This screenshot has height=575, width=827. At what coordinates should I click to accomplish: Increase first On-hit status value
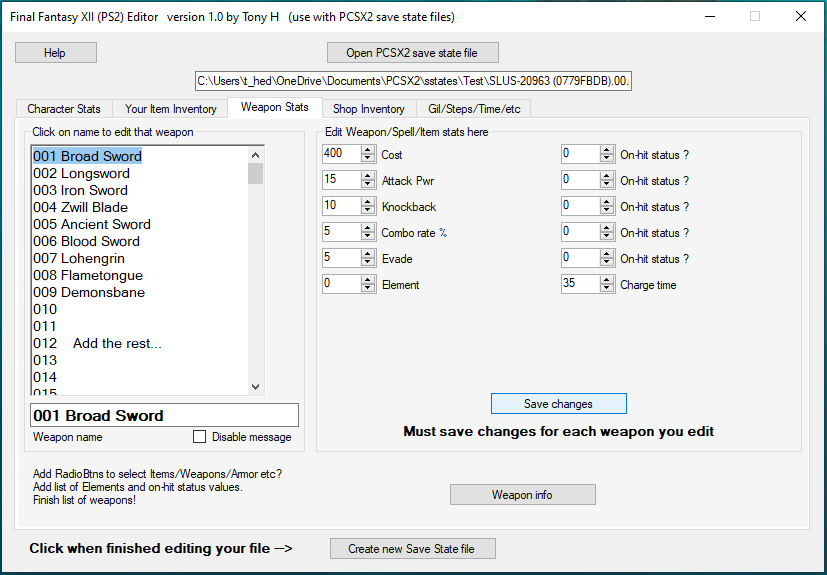tap(607, 150)
